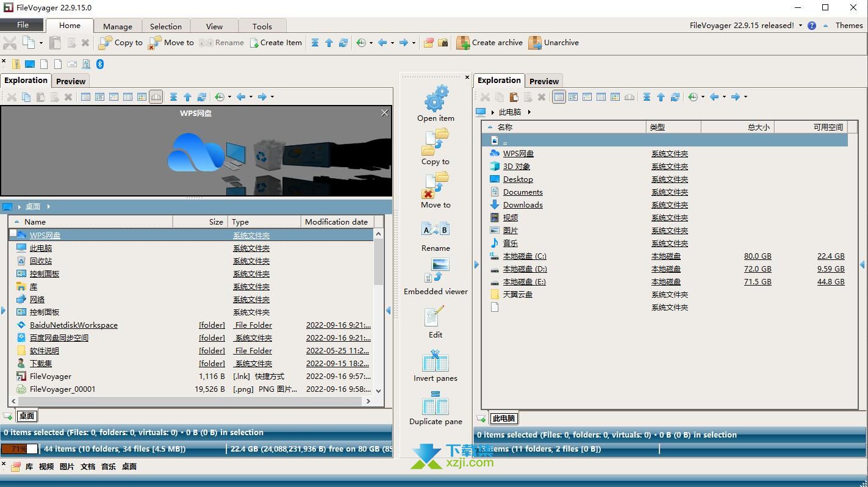Toggle colored icons view mode in left pane

[142, 96]
